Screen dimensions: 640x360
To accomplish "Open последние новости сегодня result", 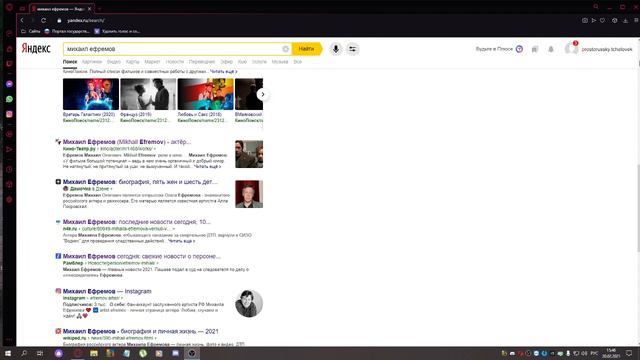I will click(137, 222).
